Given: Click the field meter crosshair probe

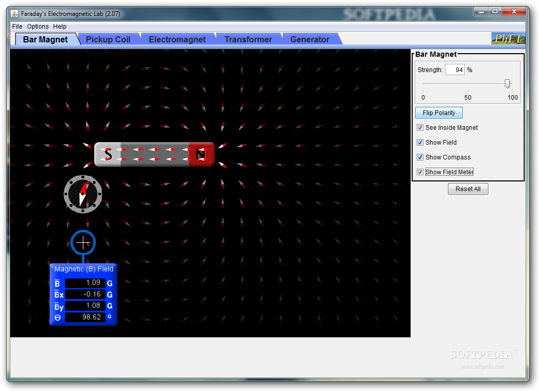Looking at the screenshot, I should [83, 243].
